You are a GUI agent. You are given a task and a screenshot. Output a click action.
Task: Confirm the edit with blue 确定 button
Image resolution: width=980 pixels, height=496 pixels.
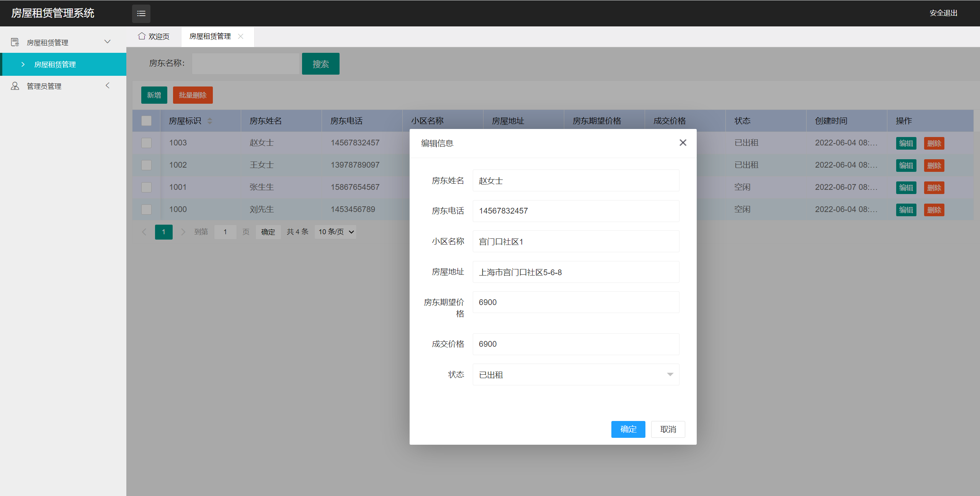(628, 429)
